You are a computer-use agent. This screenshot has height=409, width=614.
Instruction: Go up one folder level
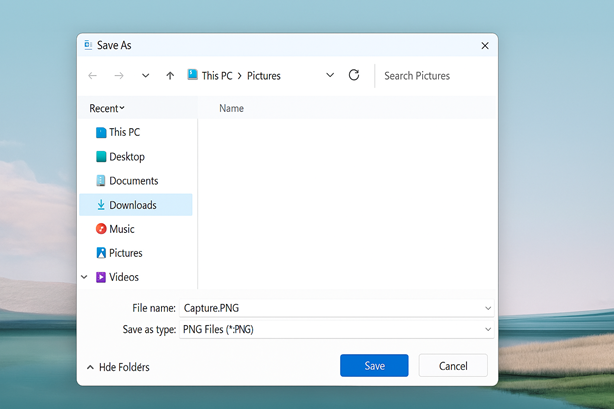point(170,76)
